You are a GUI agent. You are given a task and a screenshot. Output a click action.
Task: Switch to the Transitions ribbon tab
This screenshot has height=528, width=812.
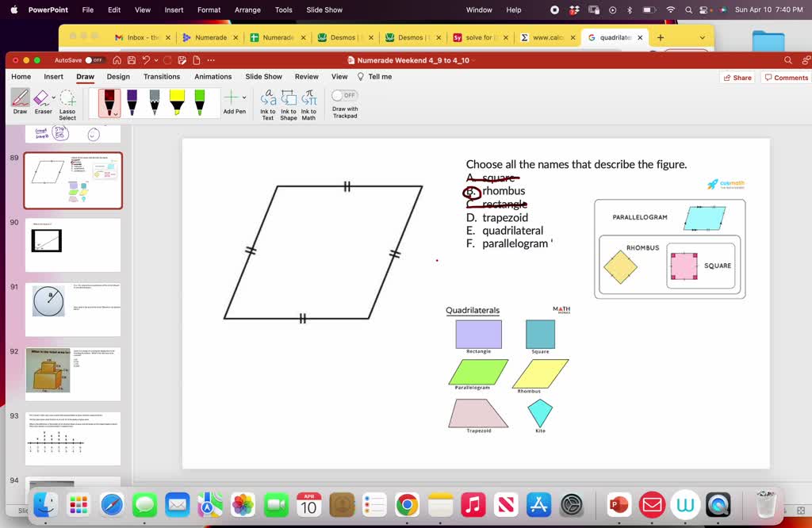point(162,77)
